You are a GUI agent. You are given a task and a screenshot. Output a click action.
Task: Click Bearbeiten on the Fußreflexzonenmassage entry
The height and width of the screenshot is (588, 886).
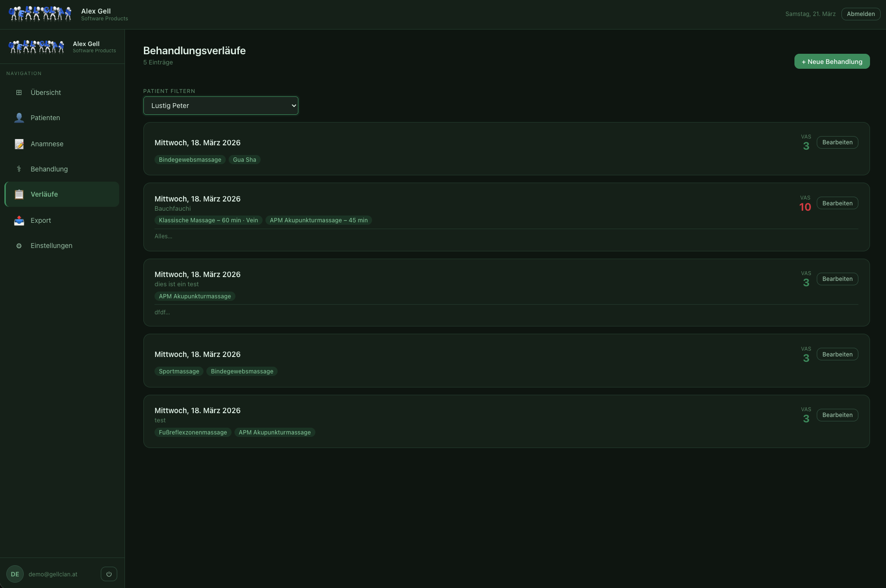coord(837,415)
